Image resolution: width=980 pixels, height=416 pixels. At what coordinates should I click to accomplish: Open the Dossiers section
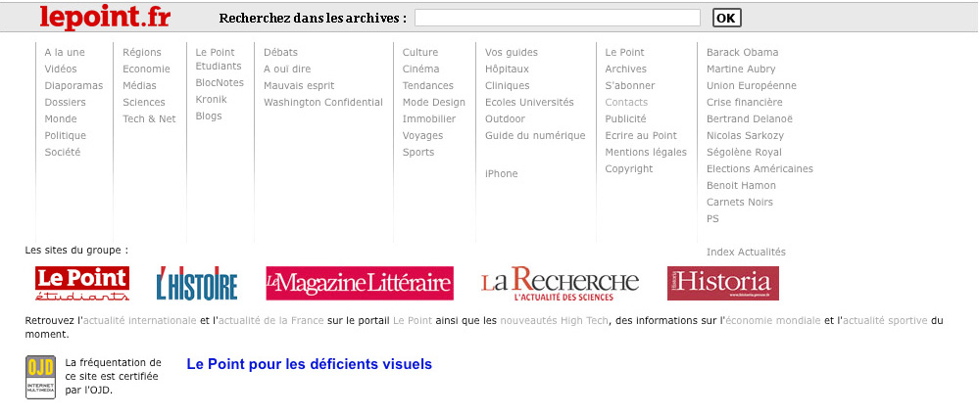65,103
